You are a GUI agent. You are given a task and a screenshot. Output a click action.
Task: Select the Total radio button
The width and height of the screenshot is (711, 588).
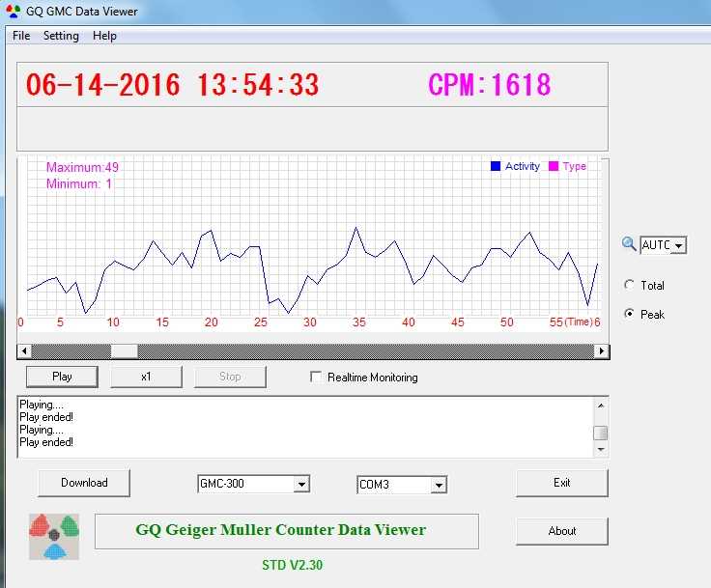(630, 285)
